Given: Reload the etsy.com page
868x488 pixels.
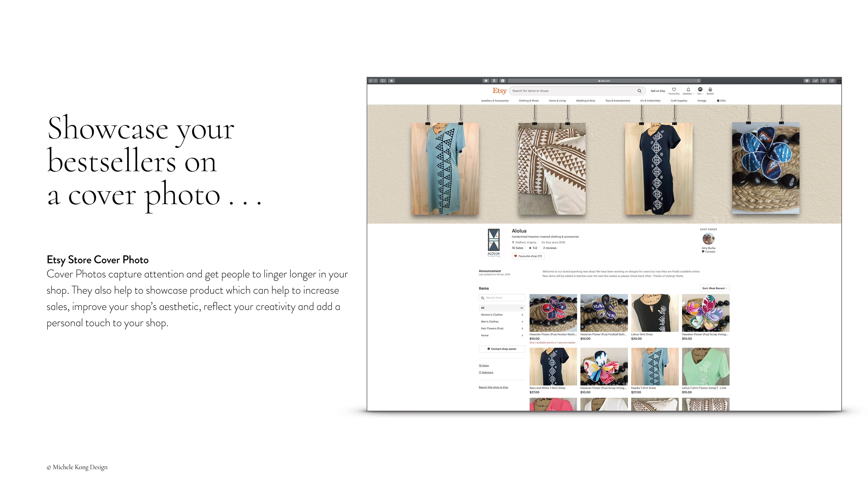Looking at the screenshot, I should (x=698, y=81).
